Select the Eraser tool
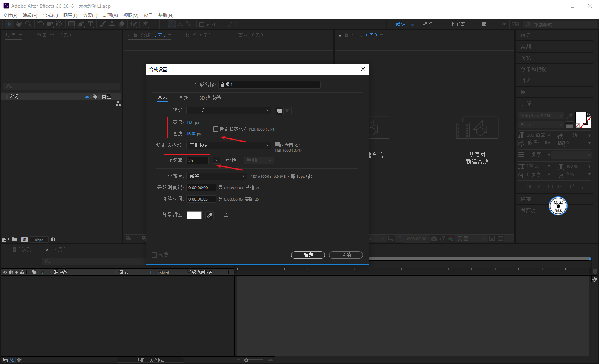Screen dimensions: 599x364 pos(121,24)
